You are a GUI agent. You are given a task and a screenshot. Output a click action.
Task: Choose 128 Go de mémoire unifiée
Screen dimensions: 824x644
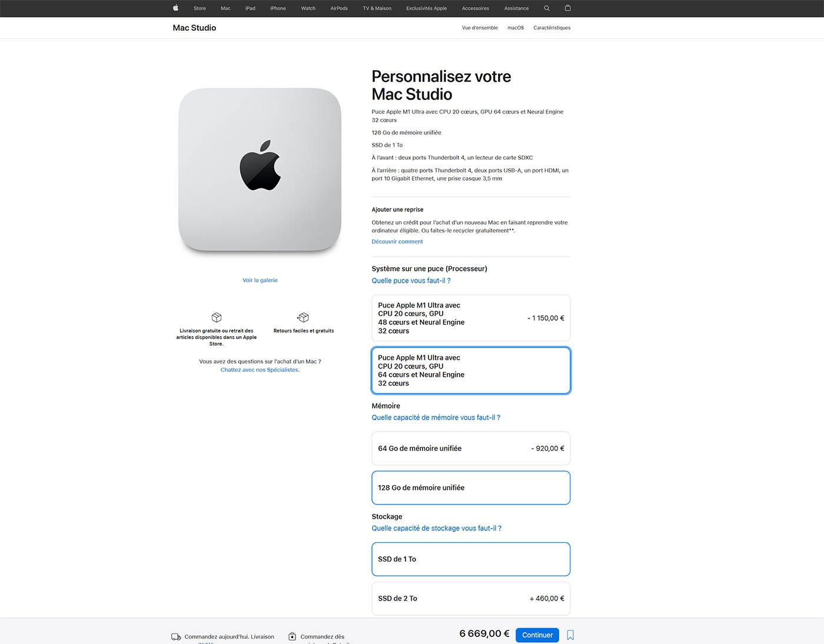click(471, 487)
